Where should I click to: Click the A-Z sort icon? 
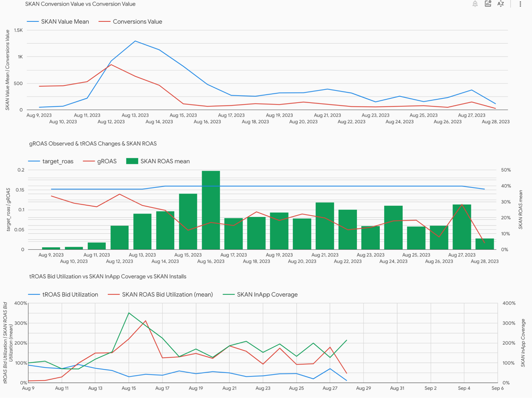pos(501,4)
